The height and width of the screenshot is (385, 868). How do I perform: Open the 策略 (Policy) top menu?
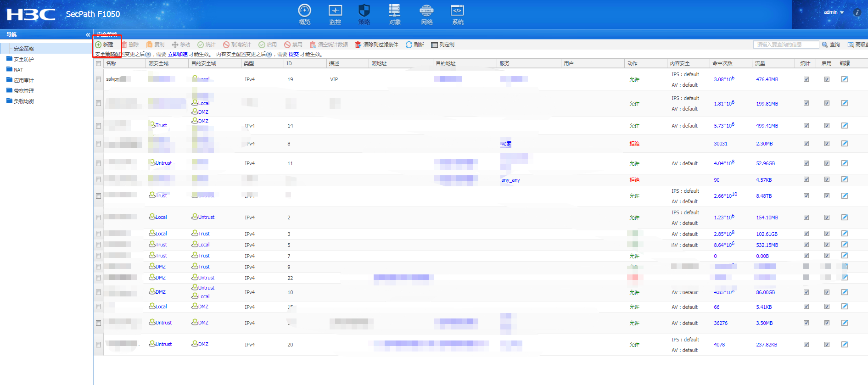click(x=364, y=14)
